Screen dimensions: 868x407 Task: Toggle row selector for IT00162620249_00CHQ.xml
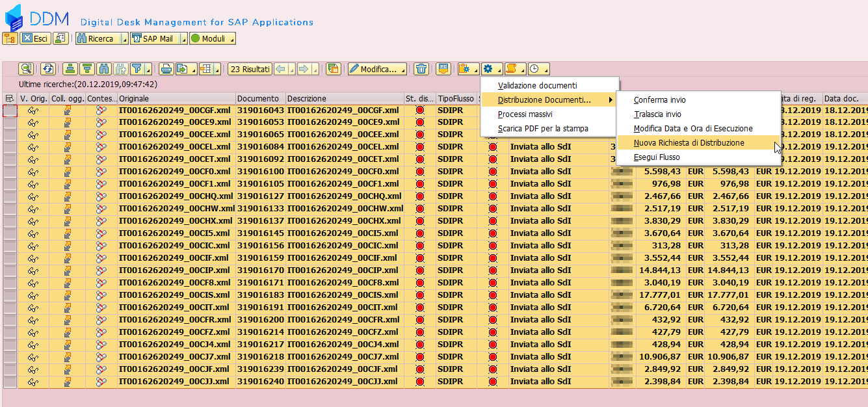[x=10, y=196]
